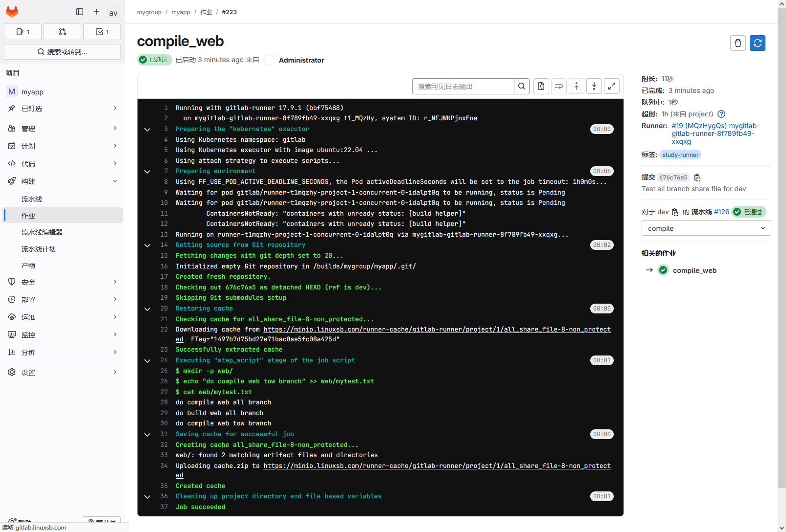This screenshot has width=786, height=532.
Task: Open the to-do list counter
Action: [x=102, y=32]
